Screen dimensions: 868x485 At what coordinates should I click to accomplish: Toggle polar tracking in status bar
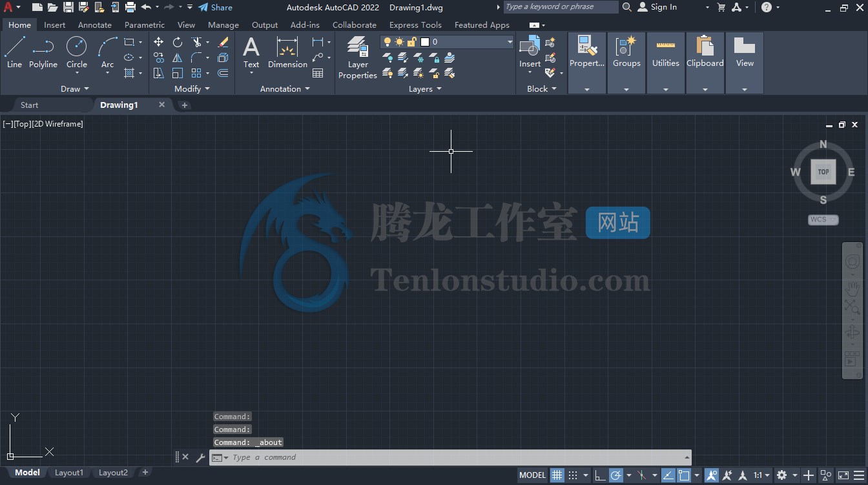pos(616,475)
